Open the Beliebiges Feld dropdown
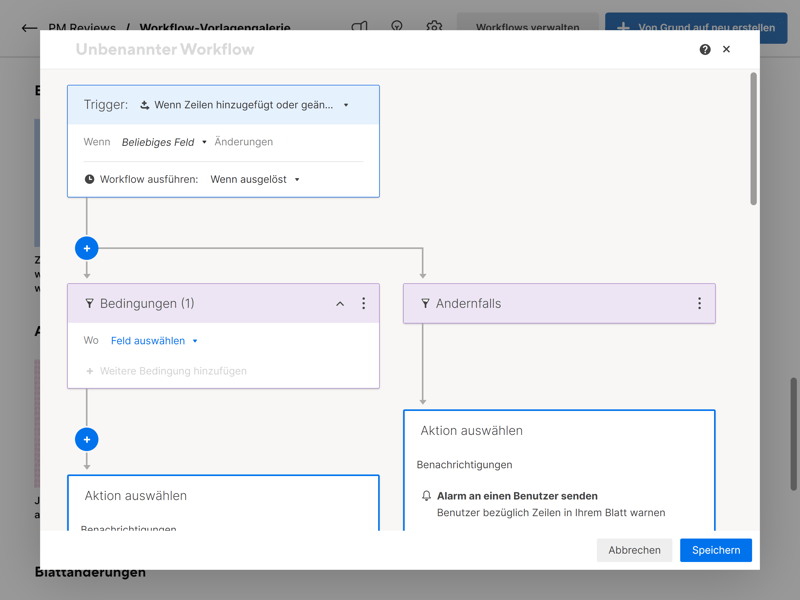 pyautogui.click(x=164, y=142)
